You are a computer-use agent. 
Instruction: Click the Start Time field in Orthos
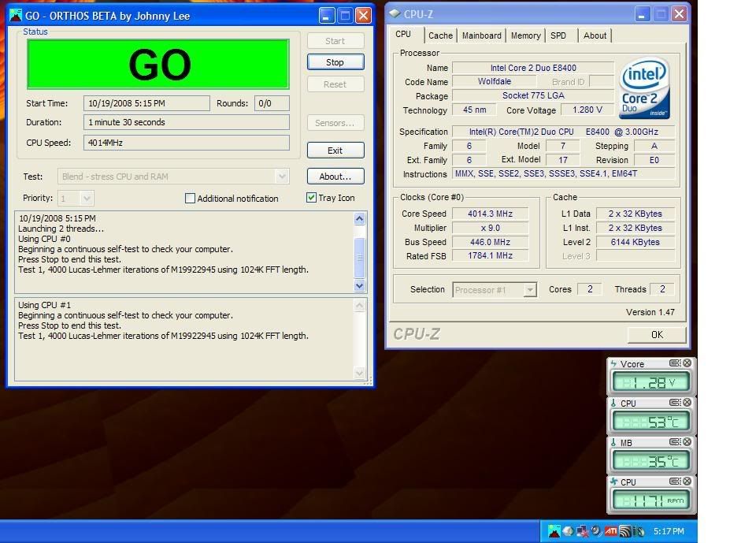point(146,103)
